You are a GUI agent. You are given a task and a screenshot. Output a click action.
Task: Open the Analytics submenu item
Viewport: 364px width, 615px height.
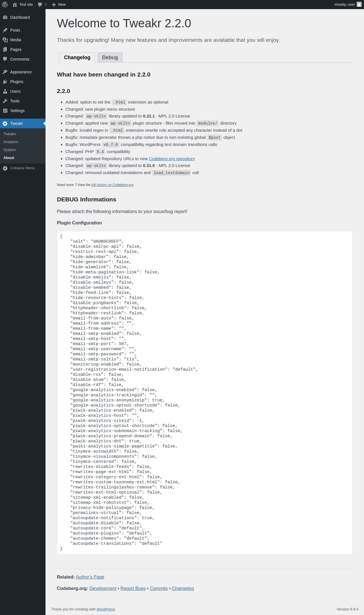click(x=11, y=142)
